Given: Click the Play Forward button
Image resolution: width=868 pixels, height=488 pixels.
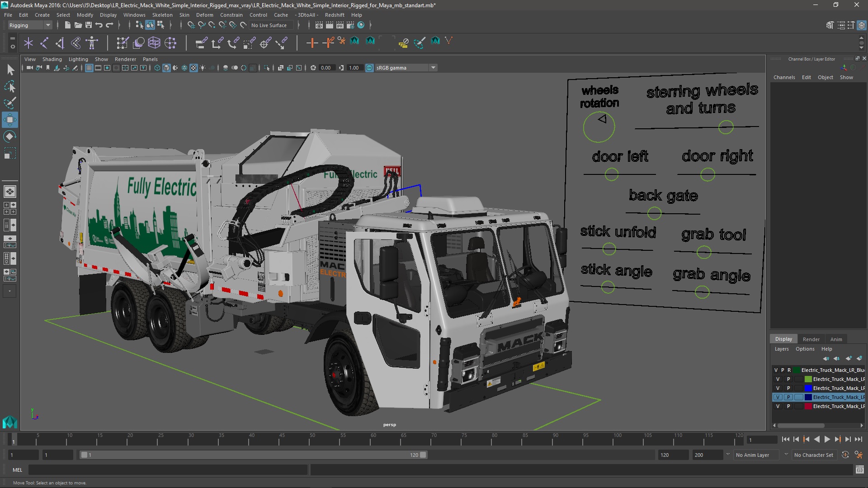Looking at the screenshot, I should (827, 439).
